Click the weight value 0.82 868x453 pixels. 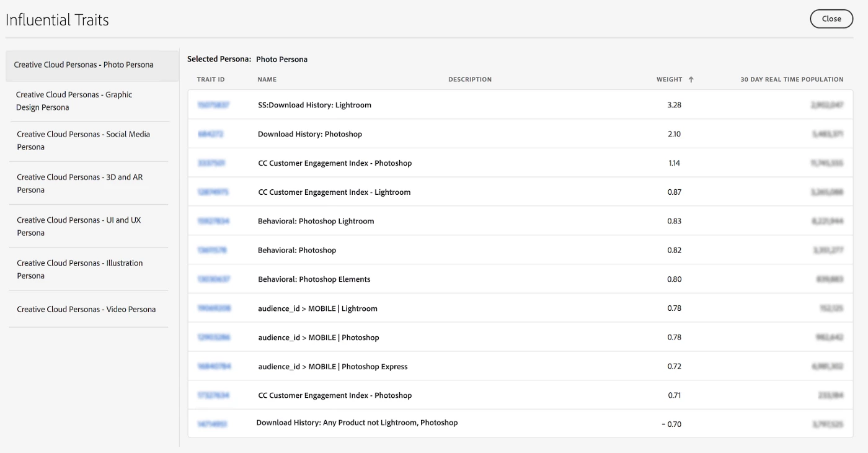click(674, 250)
